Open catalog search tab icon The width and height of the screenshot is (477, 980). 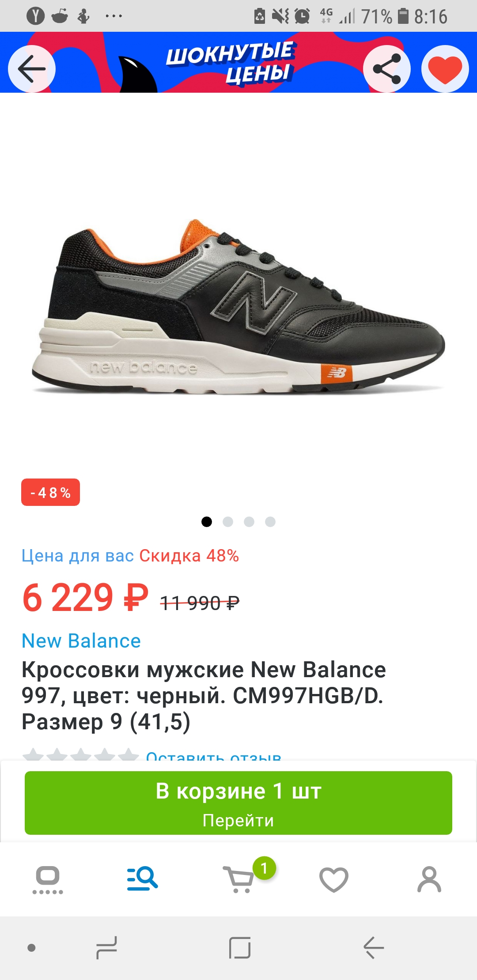(142, 879)
